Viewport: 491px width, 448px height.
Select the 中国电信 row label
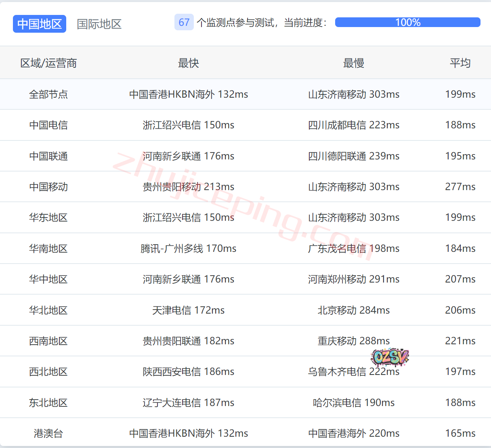[48, 125]
